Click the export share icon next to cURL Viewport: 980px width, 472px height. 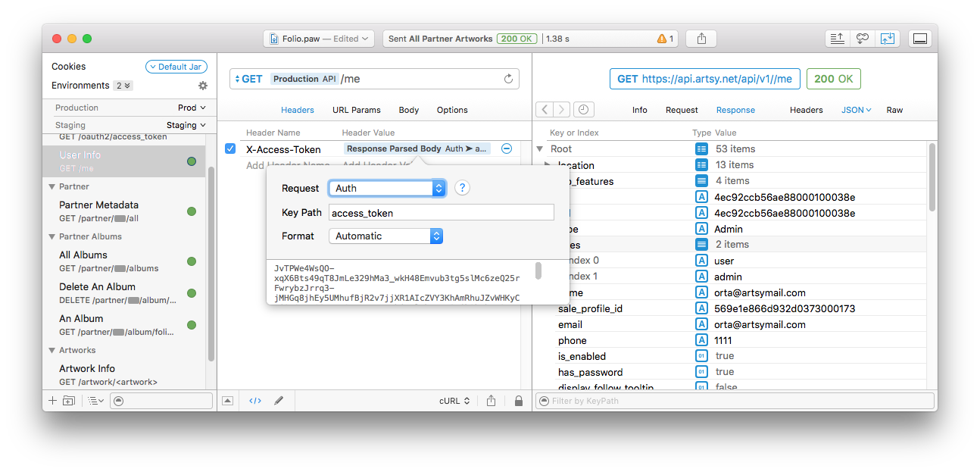(x=492, y=401)
